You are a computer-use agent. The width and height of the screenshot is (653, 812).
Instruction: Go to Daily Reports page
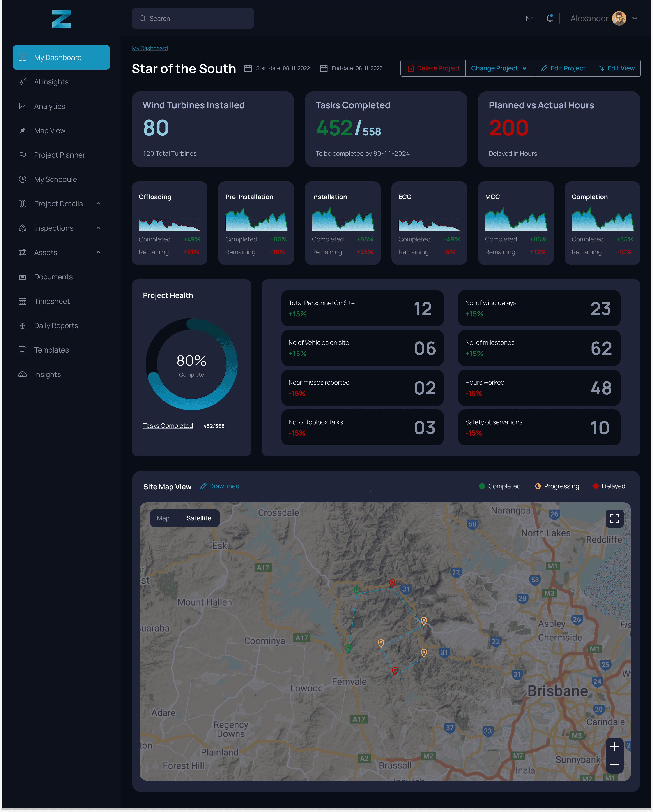coord(56,326)
